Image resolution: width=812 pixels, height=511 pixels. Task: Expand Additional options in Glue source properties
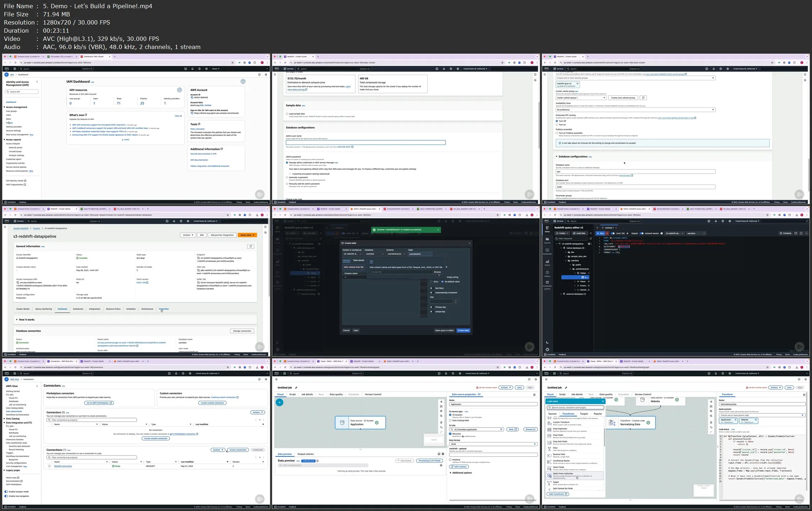coord(461,473)
